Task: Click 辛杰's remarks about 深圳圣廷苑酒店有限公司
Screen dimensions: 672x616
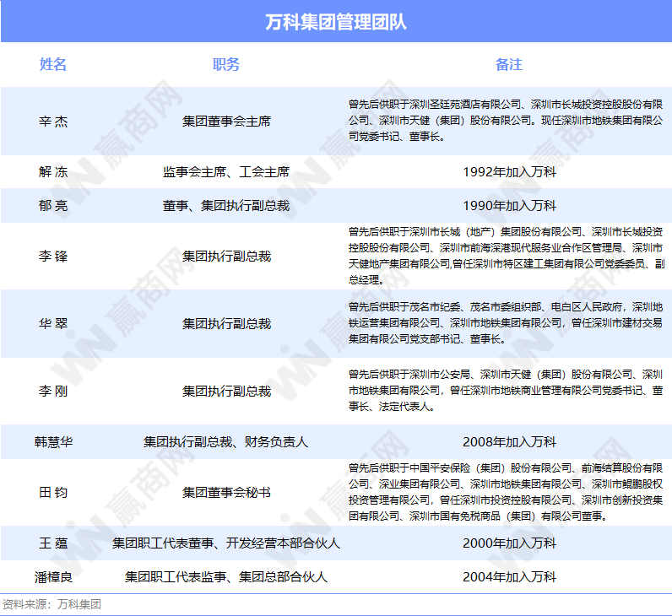Action: [506, 121]
